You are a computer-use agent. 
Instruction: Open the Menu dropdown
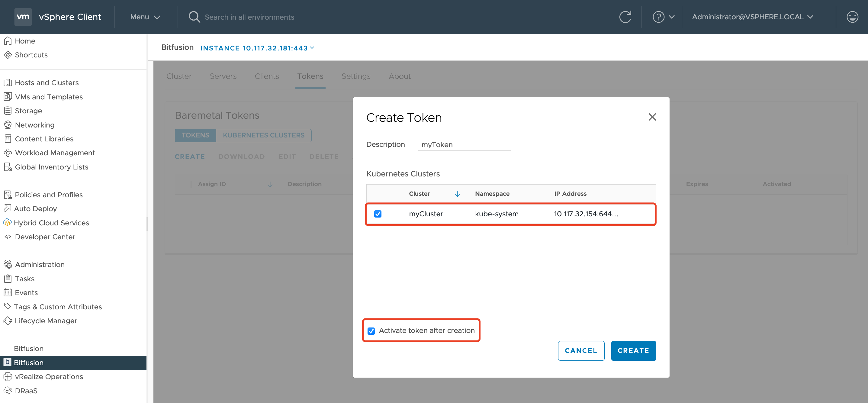tap(145, 17)
